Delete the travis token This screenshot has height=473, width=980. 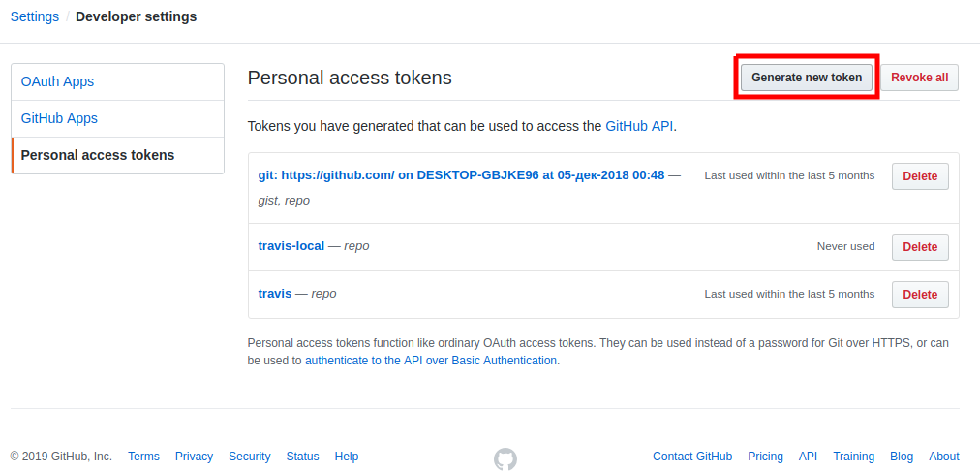[x=920, y=295]
